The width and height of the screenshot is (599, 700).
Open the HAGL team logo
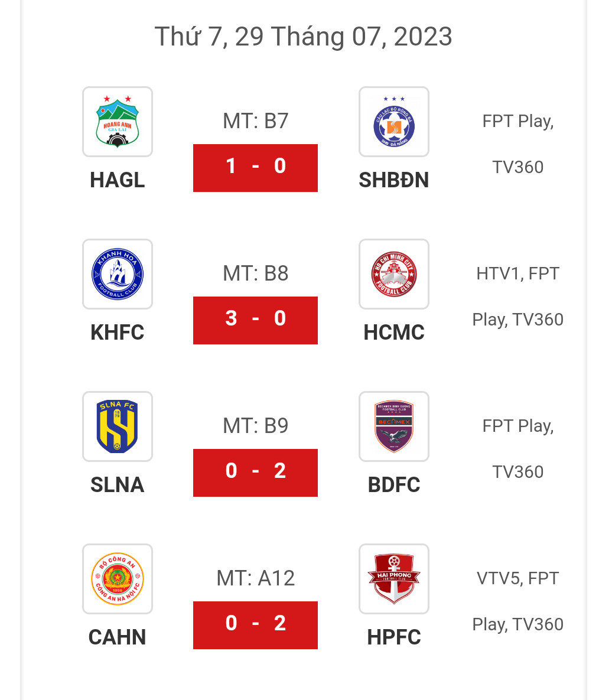118,122
